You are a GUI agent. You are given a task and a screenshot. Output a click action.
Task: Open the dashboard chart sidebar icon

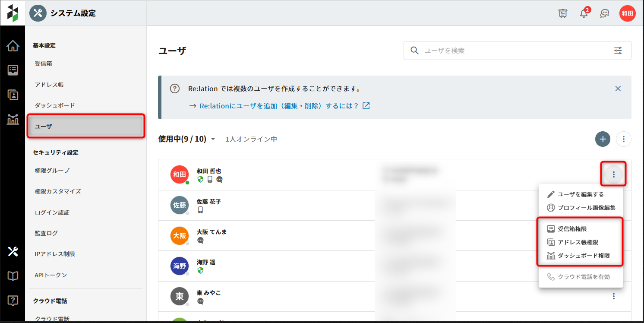pyautogui.click(x=13, y=119)
